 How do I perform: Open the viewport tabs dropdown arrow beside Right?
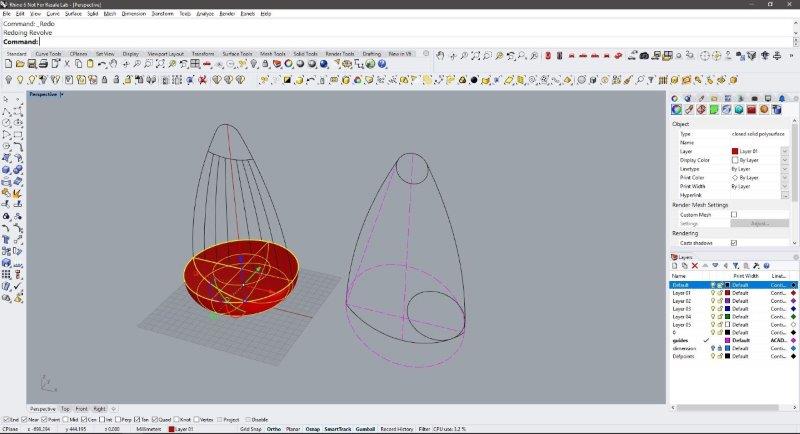[114, 409]
